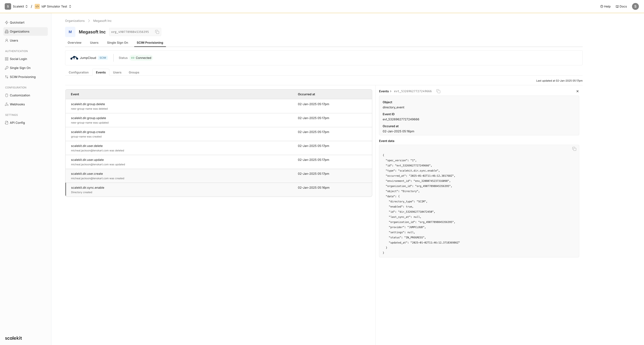Select the scalekit.dir.user.update event row
Screen dimensions: 644x345
click(219, 162)
